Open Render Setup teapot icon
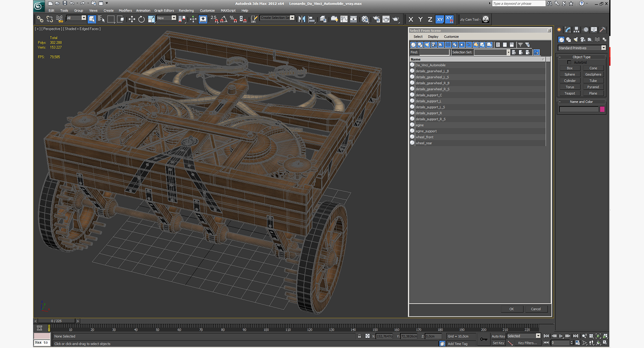 [376, 19]
